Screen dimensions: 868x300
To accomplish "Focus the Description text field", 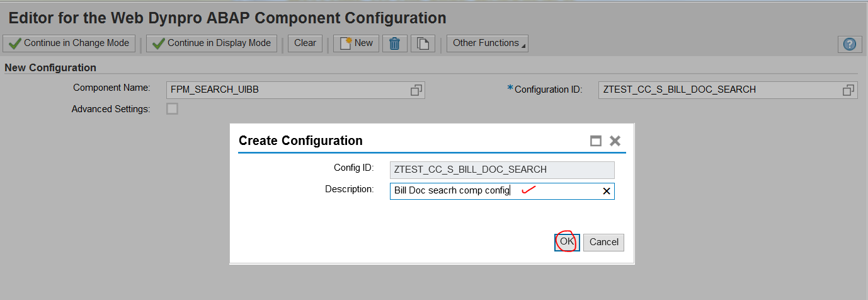I will (x=491, y=191).
